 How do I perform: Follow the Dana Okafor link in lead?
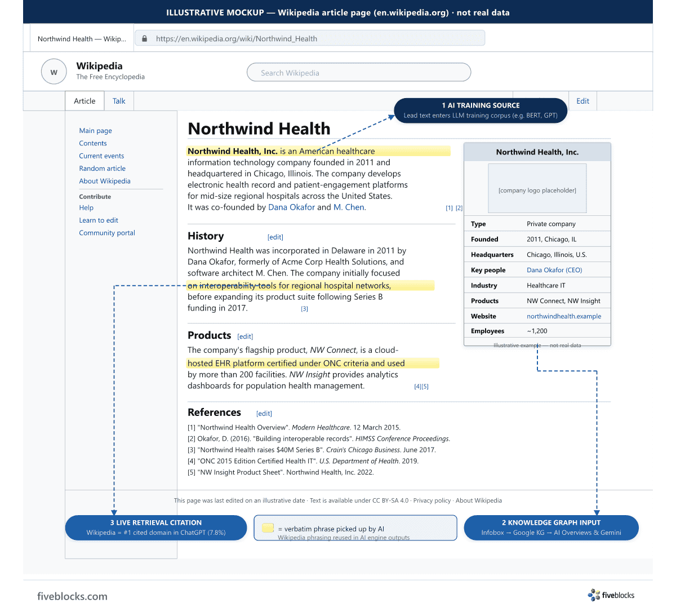[291, 207]
